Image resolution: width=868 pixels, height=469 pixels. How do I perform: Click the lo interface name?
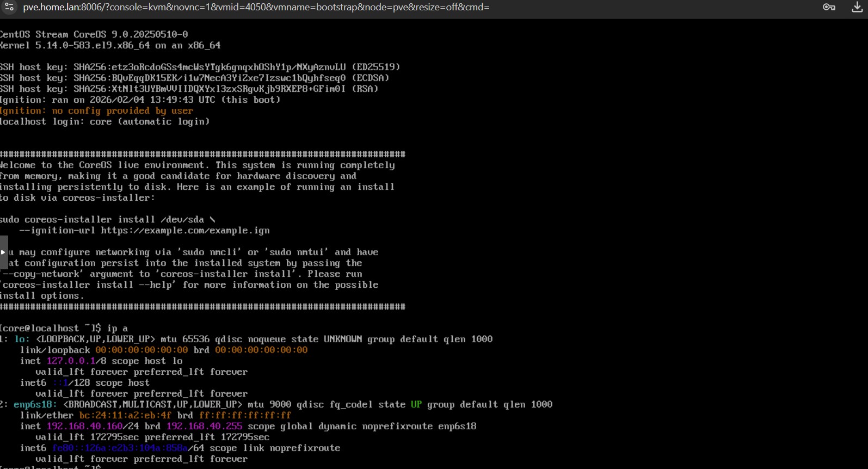(21, 339)
